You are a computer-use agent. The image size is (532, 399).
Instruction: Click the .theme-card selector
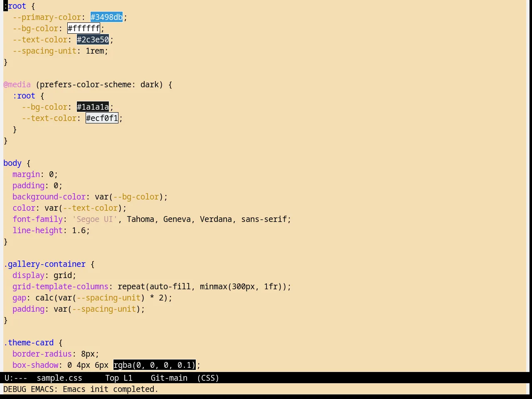click(28, 342)
